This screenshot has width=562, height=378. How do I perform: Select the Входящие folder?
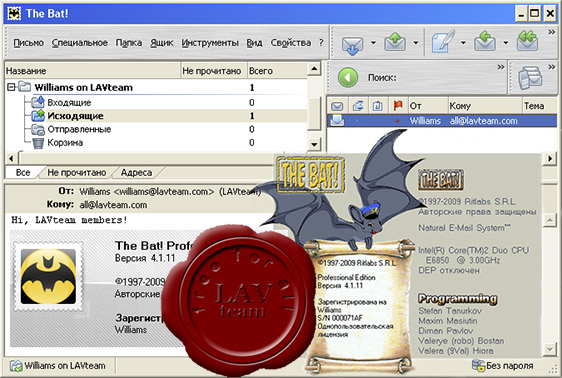(69, 103)
